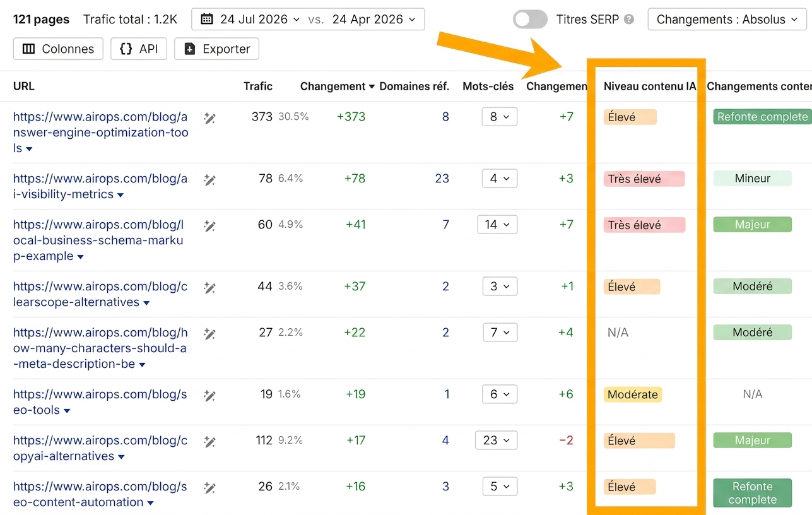Click magic wand icon for answer-engine-optimization-tools row
The width and height of the screenshot is (812, 515).
[x=209, y=118]
